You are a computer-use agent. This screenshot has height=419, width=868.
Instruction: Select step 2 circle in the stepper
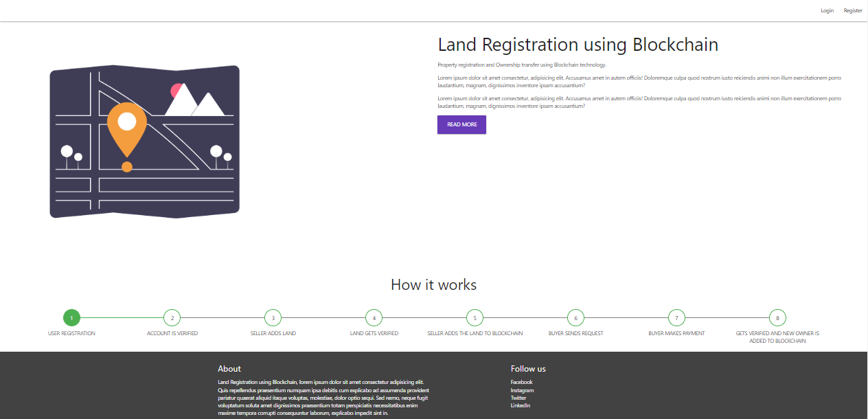click(x=172, y=317)
